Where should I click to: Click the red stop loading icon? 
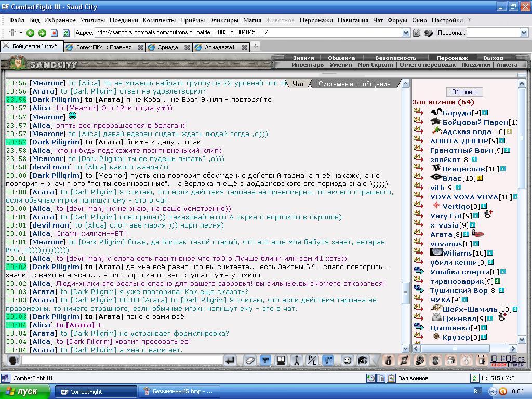pyautogui.click(x=54, y=33)
